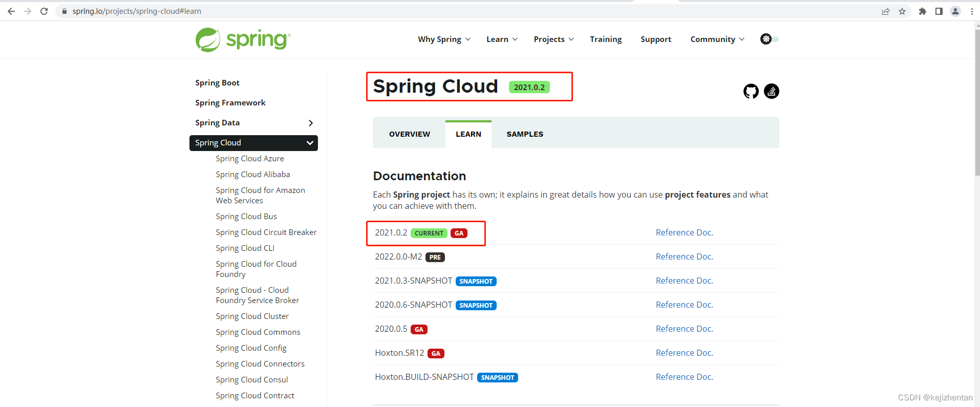This screenshot has width=980, height=407.
Task: Toggle the dark mode theme switch
Action: pyautogui.click(x=770, y=39)
